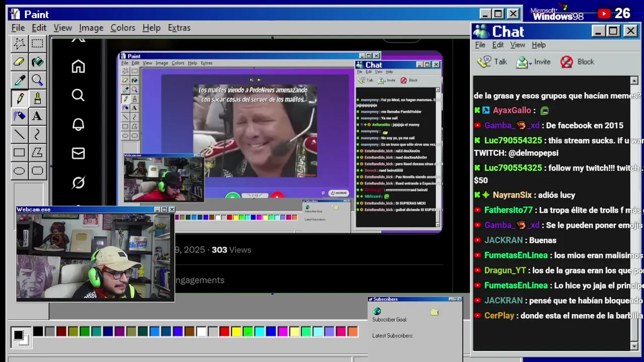
Task: Pick the magenta palette swatch
Action: [283, 331]
